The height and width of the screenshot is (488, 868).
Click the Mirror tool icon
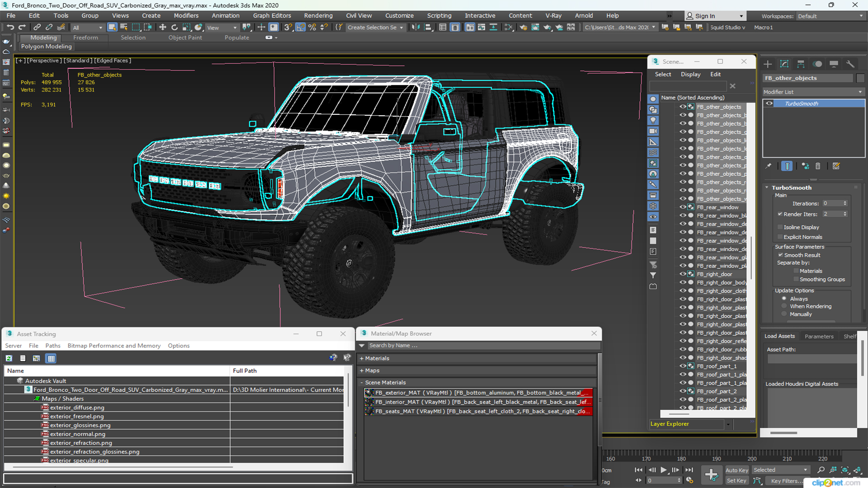click(x=415, y=27)
